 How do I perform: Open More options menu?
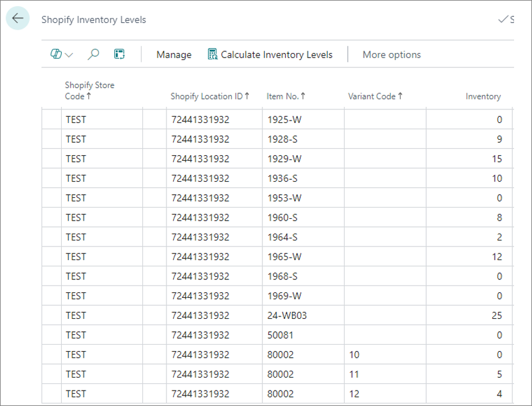(392, 54)
